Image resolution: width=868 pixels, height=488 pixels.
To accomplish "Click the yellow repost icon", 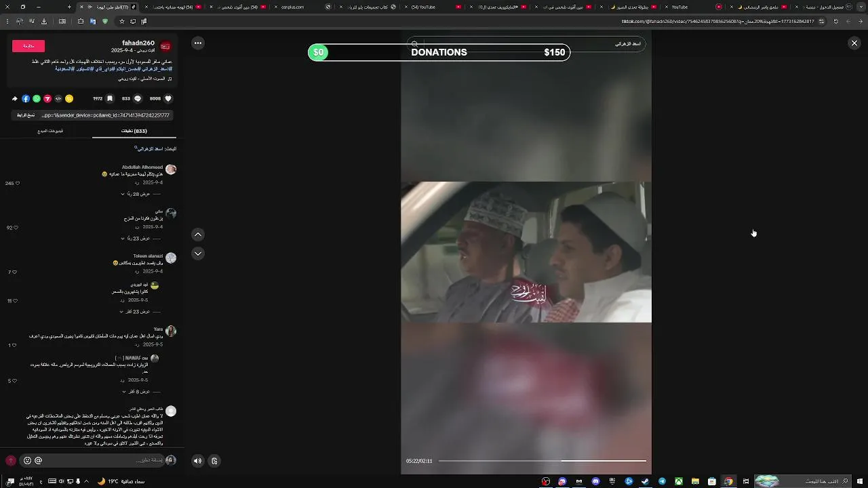I will point(69,98).
